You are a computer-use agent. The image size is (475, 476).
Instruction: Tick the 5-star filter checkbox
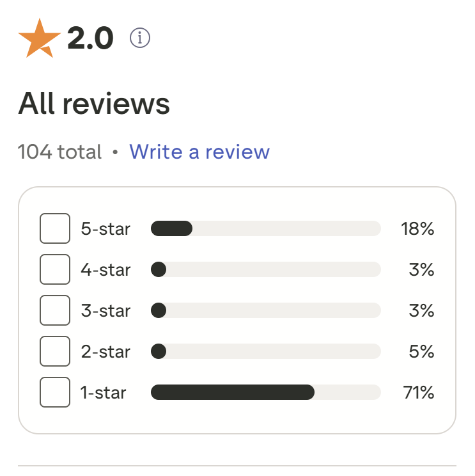pos(55,228)
